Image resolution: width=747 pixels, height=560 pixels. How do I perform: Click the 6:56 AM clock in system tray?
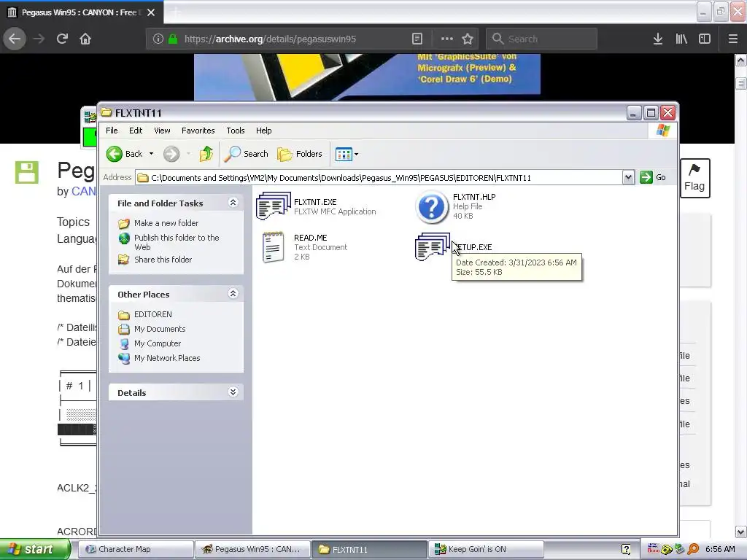tap(720, 549)
